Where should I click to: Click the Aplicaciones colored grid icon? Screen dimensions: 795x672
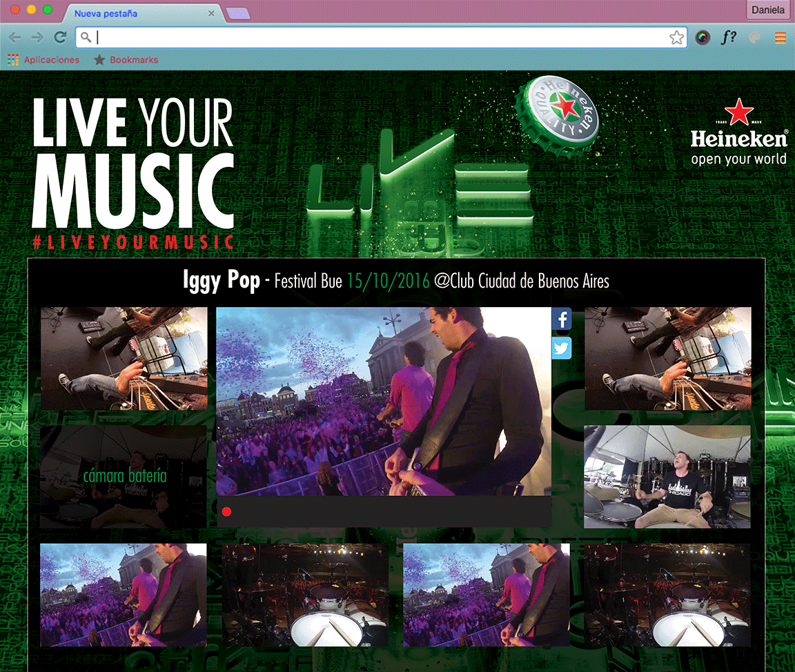coord(13,60)
